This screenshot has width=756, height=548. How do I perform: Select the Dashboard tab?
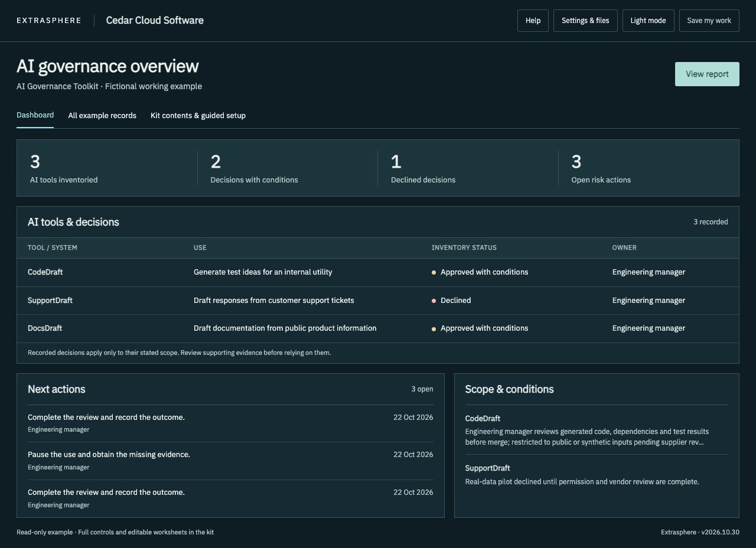35,115
